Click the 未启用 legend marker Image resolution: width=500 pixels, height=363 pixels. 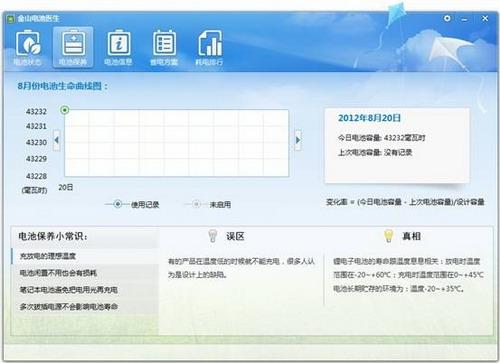click(197, 204)
